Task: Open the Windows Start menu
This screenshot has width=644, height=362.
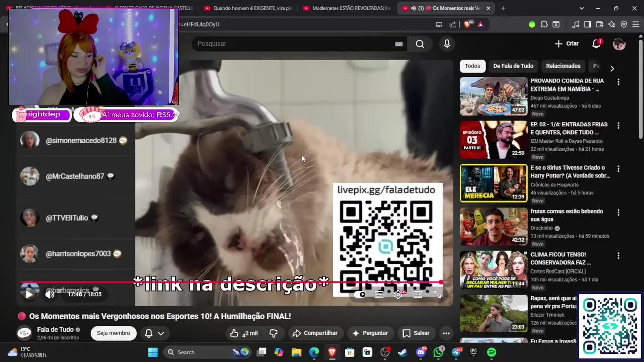Action: click(x=153, y=352)
